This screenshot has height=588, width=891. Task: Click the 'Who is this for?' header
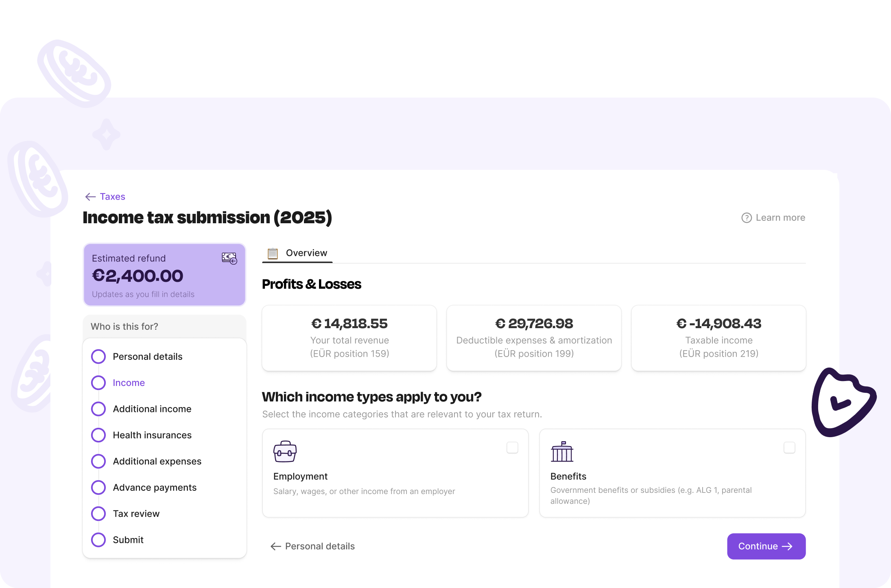click(165, 327)
